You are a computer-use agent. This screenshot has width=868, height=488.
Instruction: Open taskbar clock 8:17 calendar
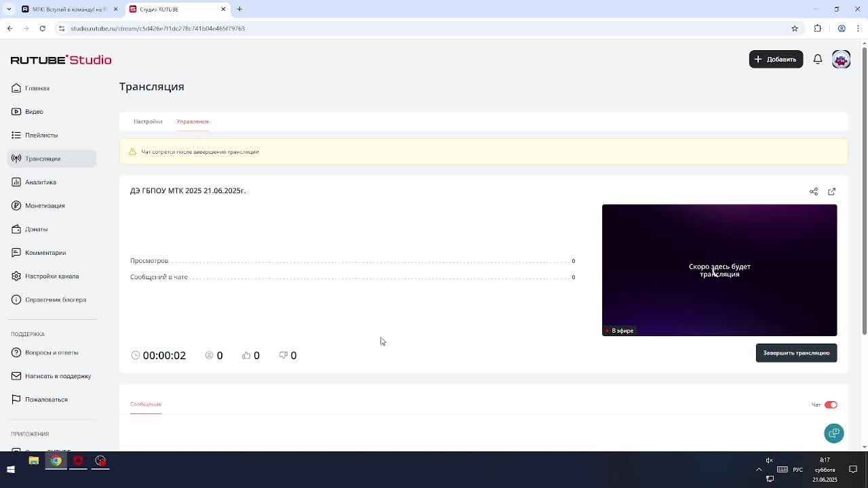coord(825,469)
